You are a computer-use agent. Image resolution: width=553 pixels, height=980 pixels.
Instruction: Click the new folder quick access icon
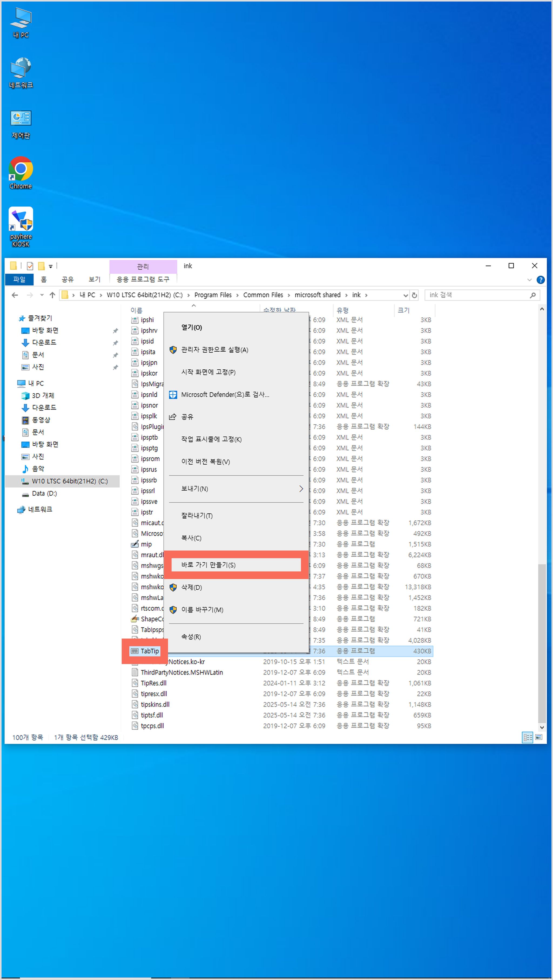[41, 266]
